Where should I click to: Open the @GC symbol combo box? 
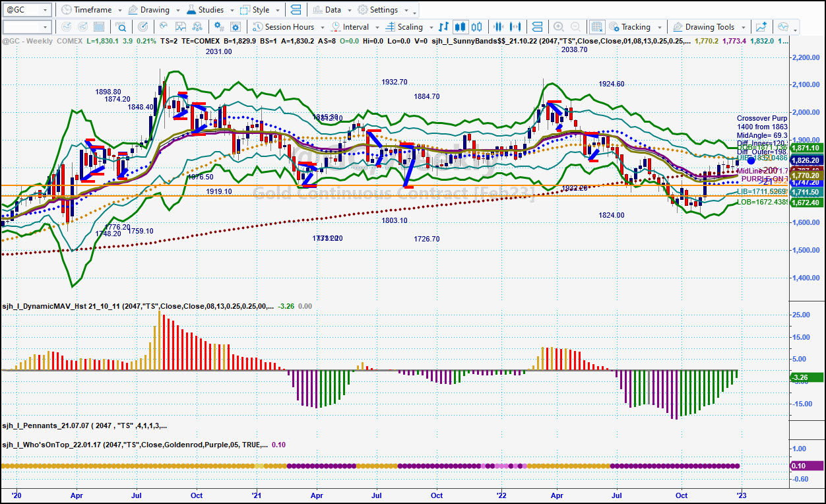tap(26, 10)
